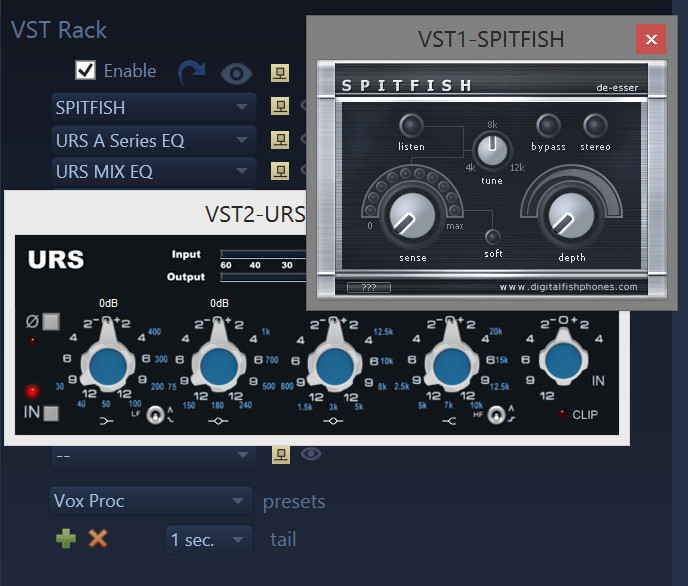688x586 pixels.
Task: Toggle the SPITFISH listen button
Action: tap(411, 125)
